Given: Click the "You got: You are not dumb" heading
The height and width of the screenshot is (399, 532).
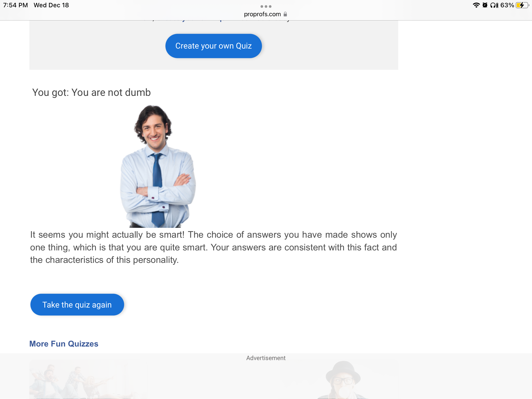Looking at the screenshot, I should point(91,92).
